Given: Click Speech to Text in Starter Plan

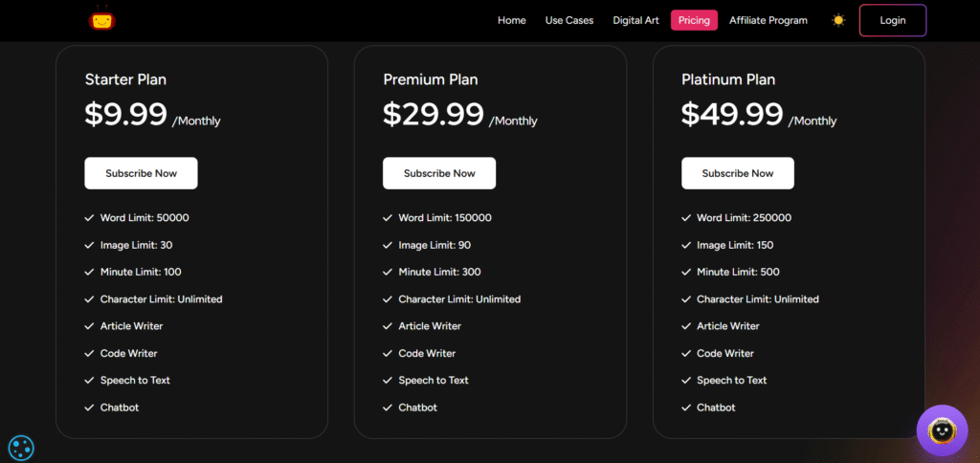Looking at the screenshot, I should (135, 380).
